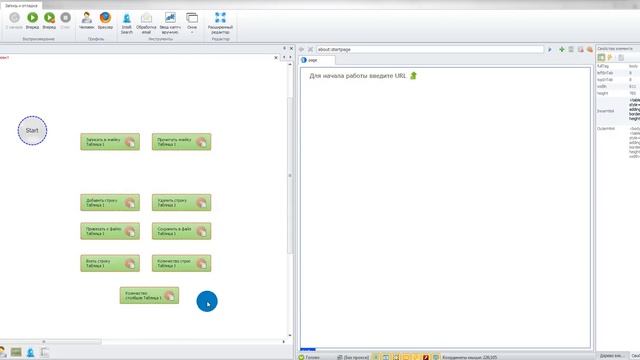
Task: Click the Координаты мыши status text
Action: (469, 357)
